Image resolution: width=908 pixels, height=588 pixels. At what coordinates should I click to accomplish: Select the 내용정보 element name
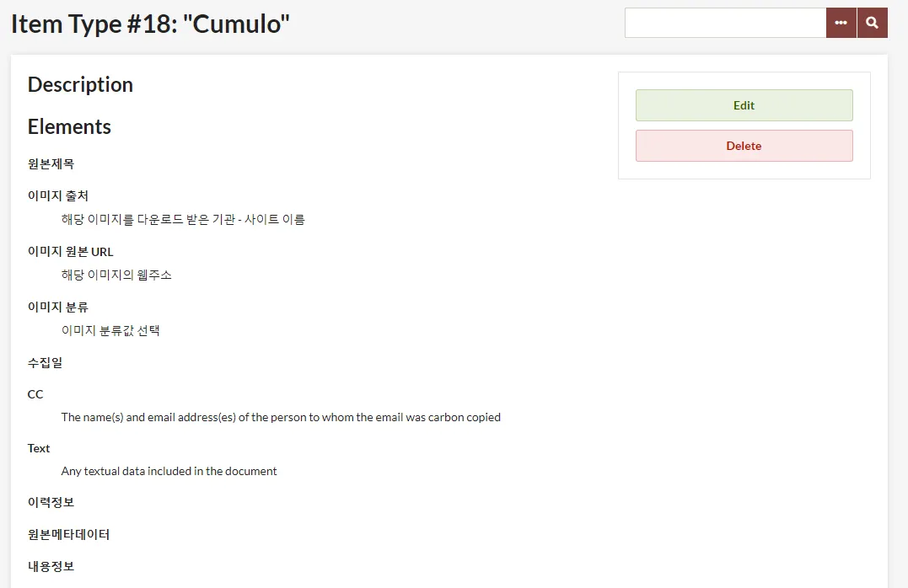(51, 566)
